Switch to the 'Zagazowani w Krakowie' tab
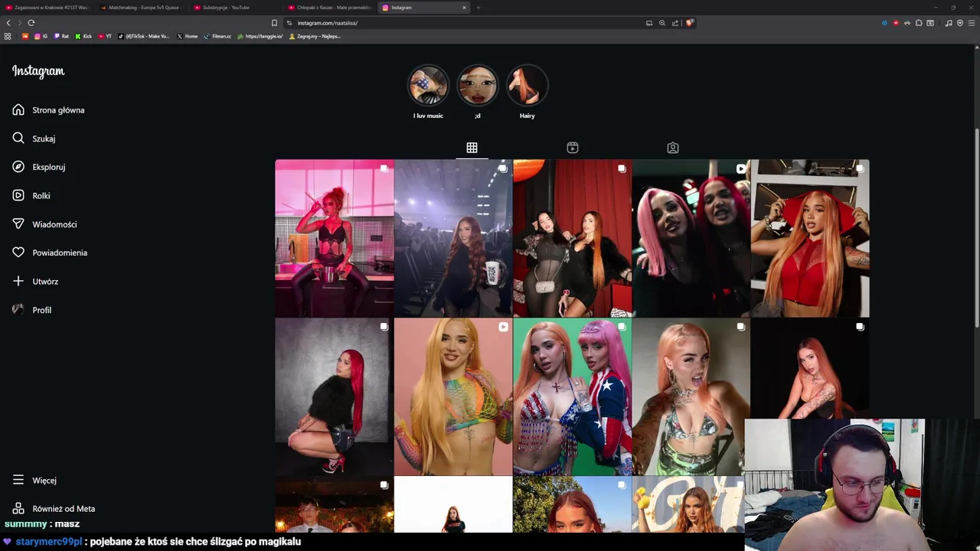Image resolution: width=980 pixels, height=551 pixels. 47,8
